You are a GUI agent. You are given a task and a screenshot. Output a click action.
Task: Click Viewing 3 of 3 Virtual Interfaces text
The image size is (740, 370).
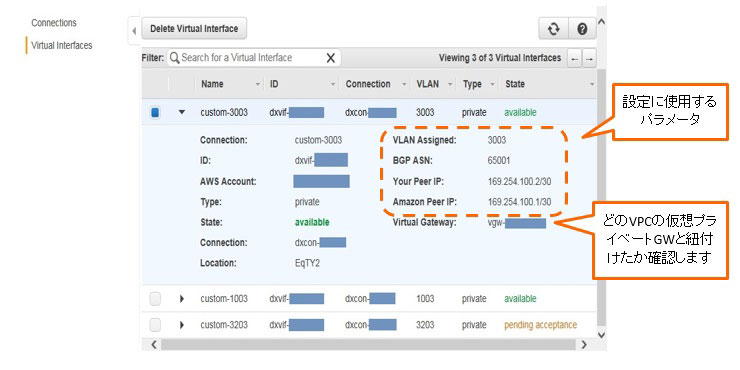(500, 58)
